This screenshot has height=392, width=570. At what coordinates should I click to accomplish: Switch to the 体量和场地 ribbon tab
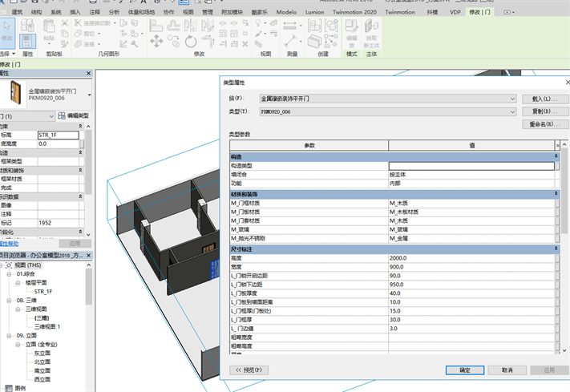[x=141, y=12]
